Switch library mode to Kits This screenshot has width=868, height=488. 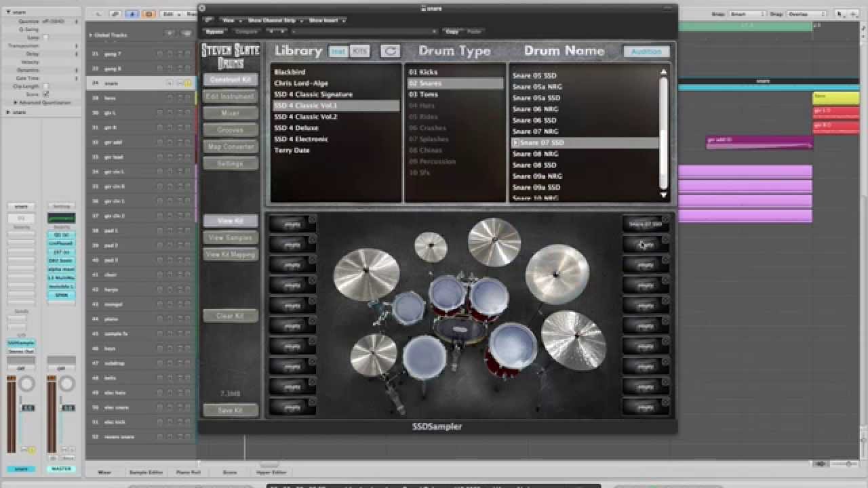coord(360,52)
